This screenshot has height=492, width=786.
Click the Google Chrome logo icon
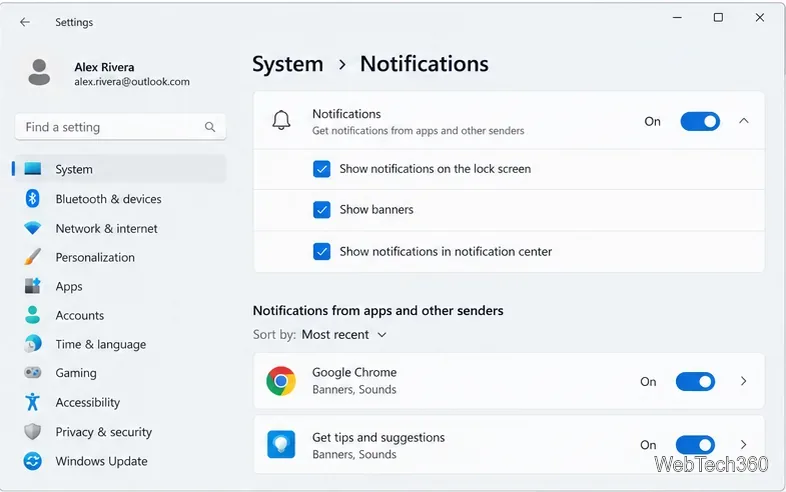point(281,381)
